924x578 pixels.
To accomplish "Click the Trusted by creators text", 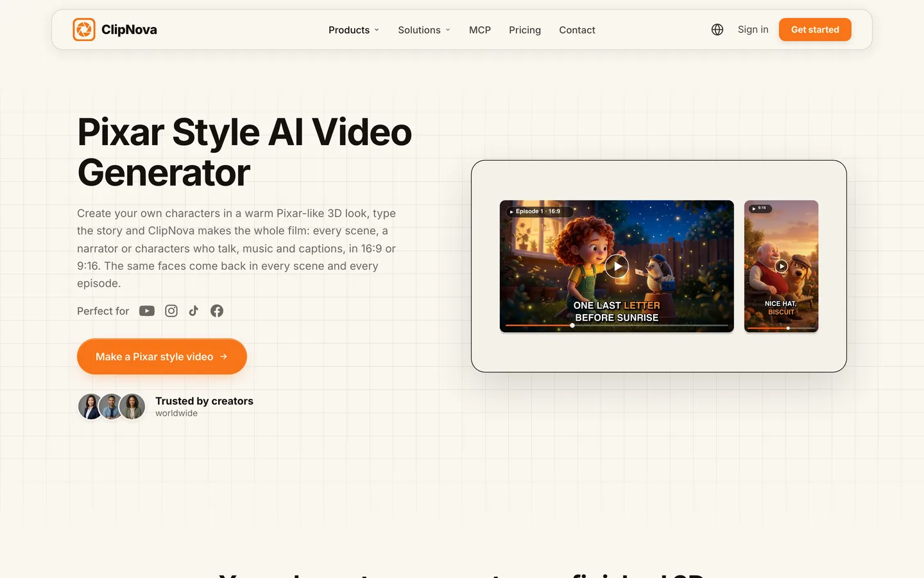I will point(204,401).
